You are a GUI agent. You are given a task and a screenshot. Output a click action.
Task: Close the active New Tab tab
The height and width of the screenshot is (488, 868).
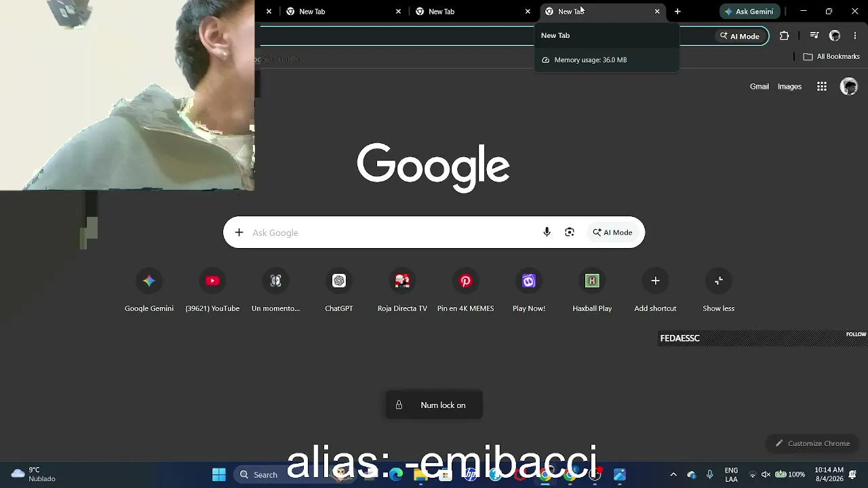pyautogui.click(x=657, y=12)
